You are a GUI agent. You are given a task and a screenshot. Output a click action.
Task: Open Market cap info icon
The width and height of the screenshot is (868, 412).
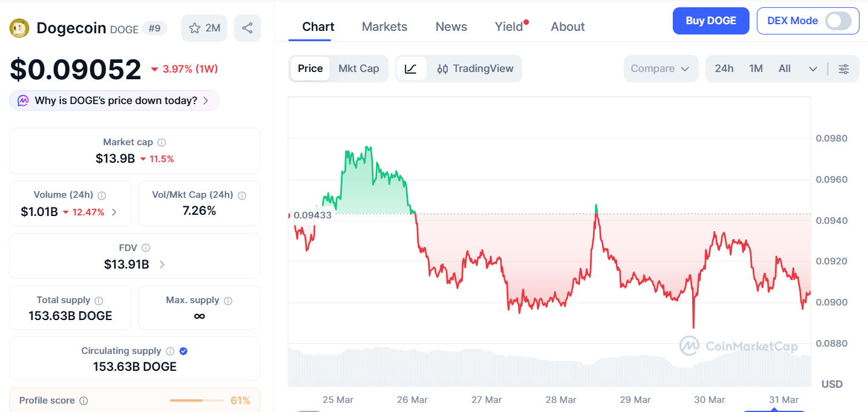pyautogui.click(x=161, y=142)
